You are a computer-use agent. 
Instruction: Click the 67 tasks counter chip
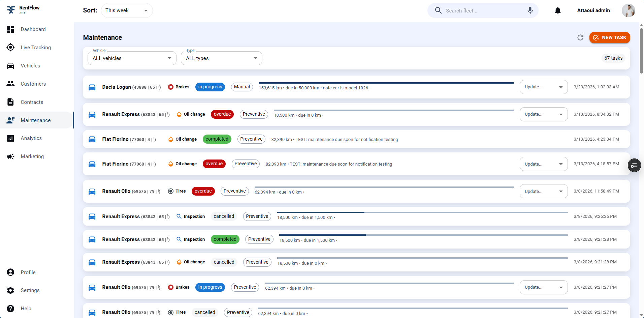coord(613,58)
